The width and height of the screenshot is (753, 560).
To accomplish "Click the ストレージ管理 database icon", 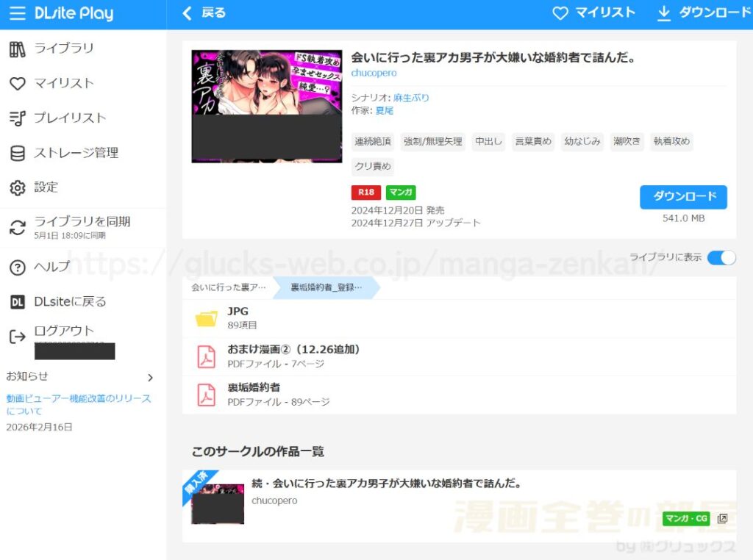I will click(x=18, y=153).
